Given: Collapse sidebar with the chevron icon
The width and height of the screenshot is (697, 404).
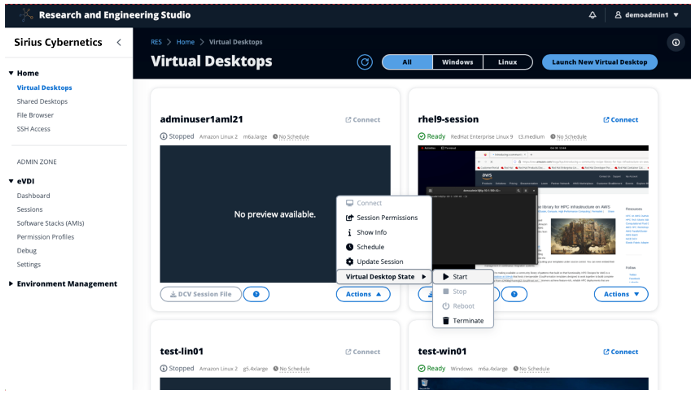Looking at the screenshot, I should tap(119, 42).
